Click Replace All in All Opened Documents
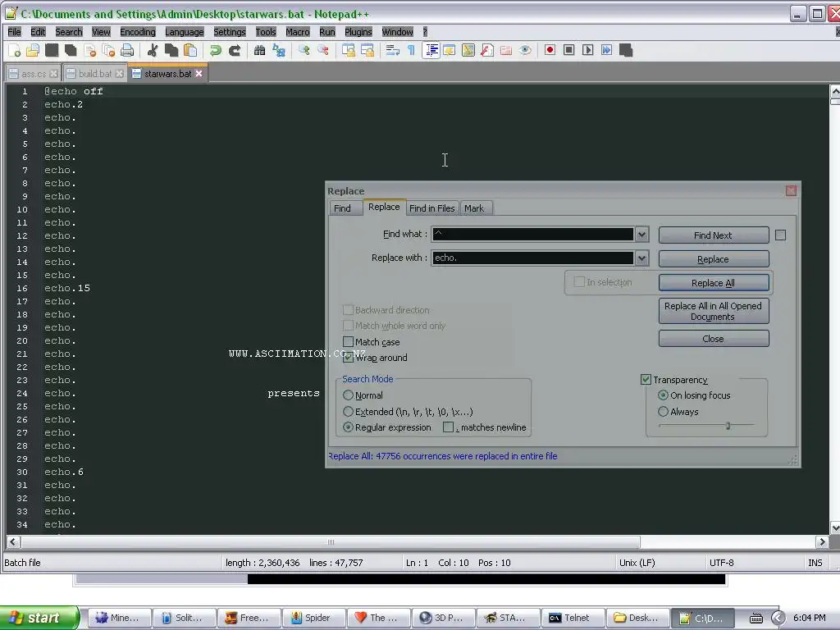840x630 pixels. 714,311
